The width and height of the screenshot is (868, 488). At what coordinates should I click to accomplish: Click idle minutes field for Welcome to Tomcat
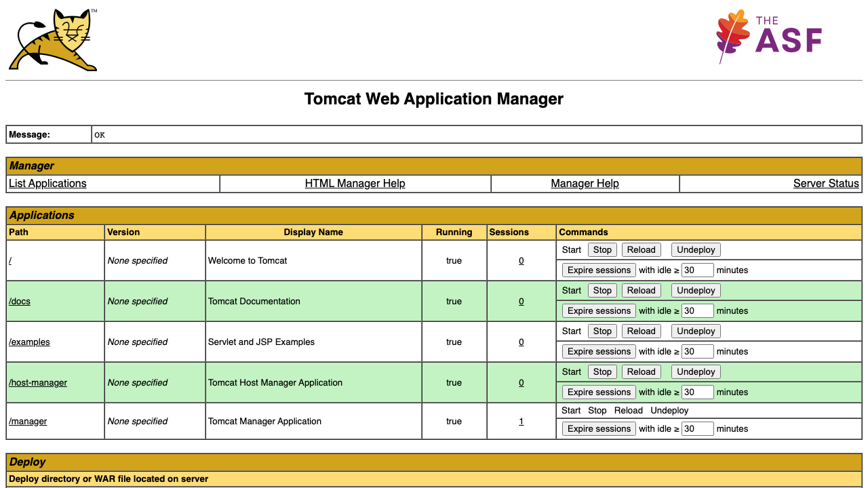(698, 270)
